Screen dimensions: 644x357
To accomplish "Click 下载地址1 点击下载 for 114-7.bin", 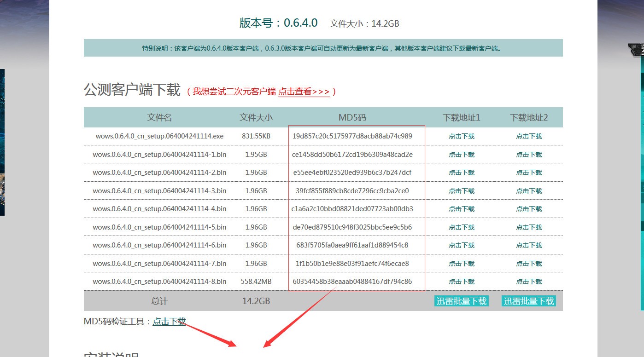I will [x=462, y=264].
